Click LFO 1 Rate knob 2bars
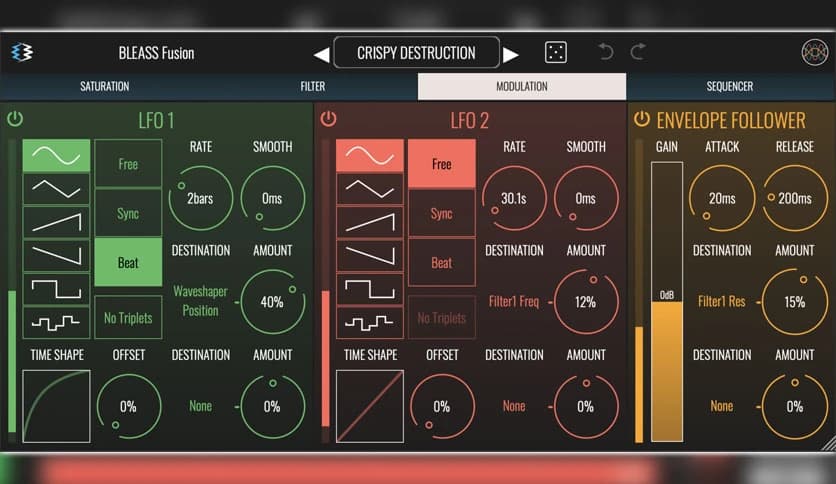This screenshot has width=836, height=484. tap(200, 198)
